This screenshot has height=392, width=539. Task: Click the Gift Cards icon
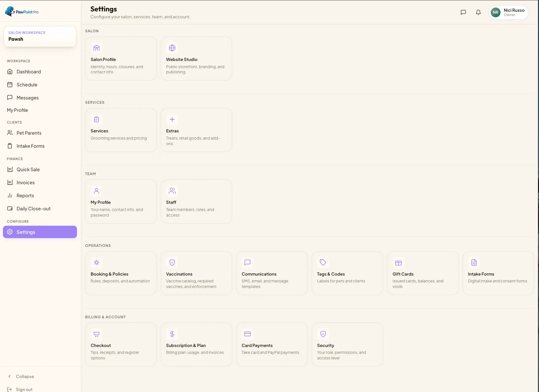398,263
